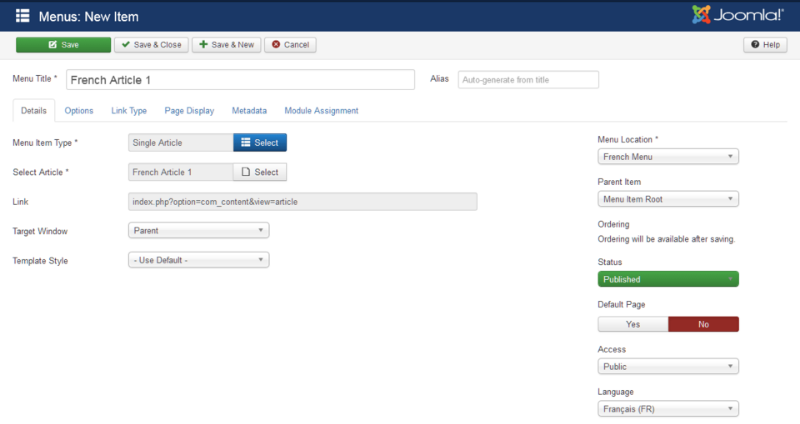Screen dimensions: 800x424
Task: Click Save & Close button
Action: tap(152, 45)
